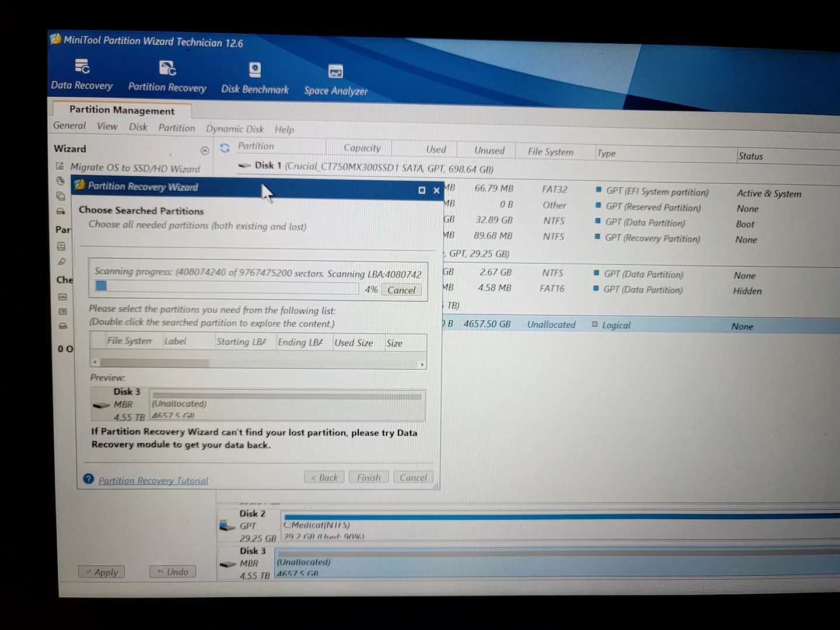Click Disk 3 icon in wizard preview

[101, 405]
